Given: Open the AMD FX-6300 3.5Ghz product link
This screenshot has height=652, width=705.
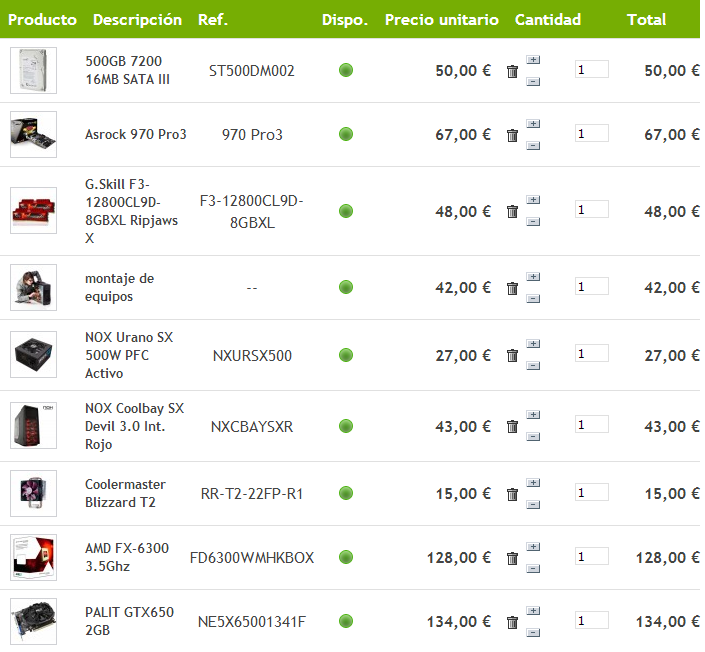Looking at the screenshot, I should click(127, 557).
